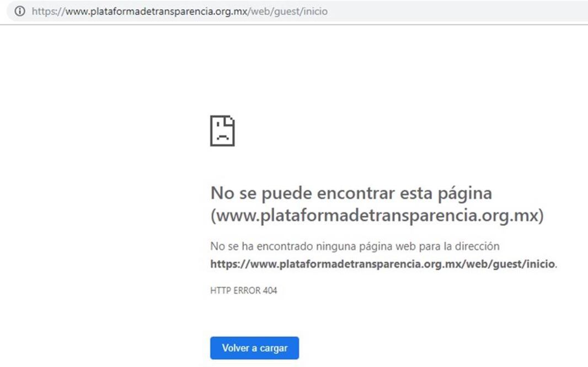Screen dimensions: 588x367
Task: Click the https:// scheme in the address bar
Action: [x=49, y=12]
